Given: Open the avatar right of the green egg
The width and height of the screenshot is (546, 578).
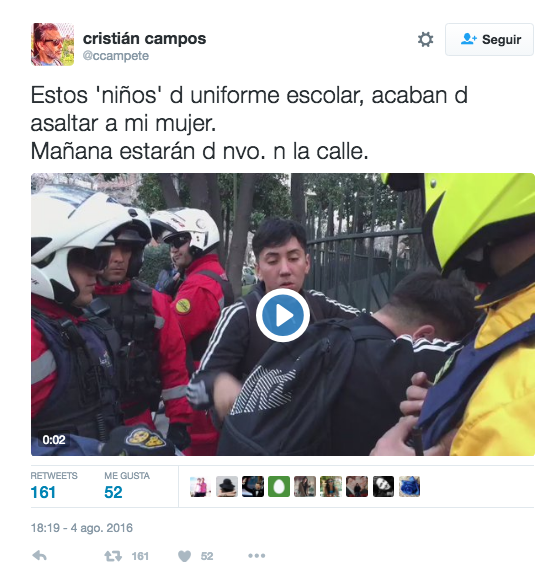Looking at the screenshot, I should pos(305,486).
